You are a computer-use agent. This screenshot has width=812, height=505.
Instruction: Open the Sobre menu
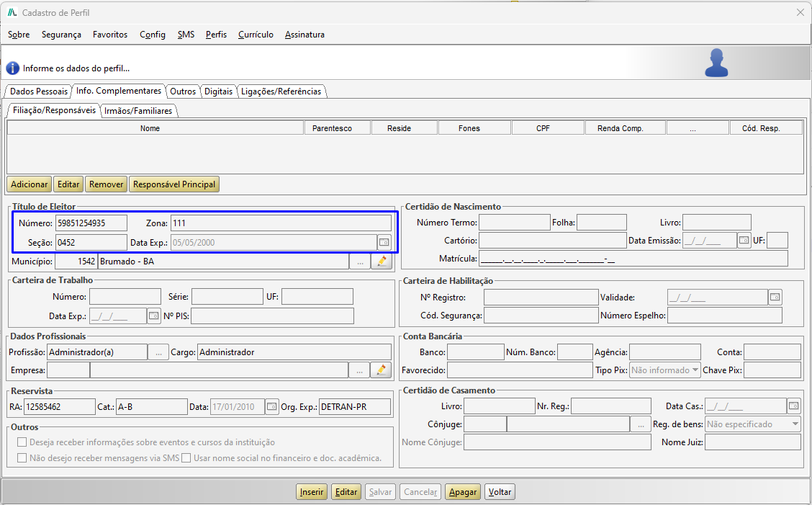coord(19,35)
